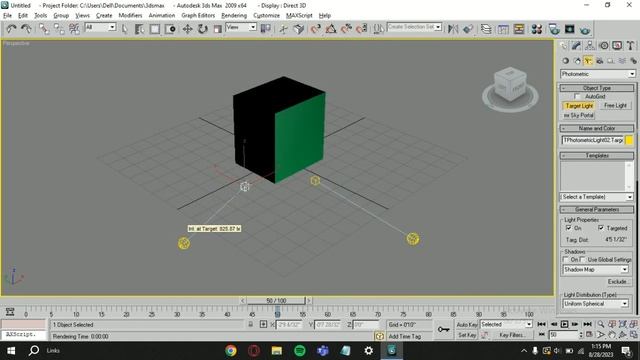640x360 pixels.
Task: Open the MAXScript menu
Action: (x=299, y=16)
